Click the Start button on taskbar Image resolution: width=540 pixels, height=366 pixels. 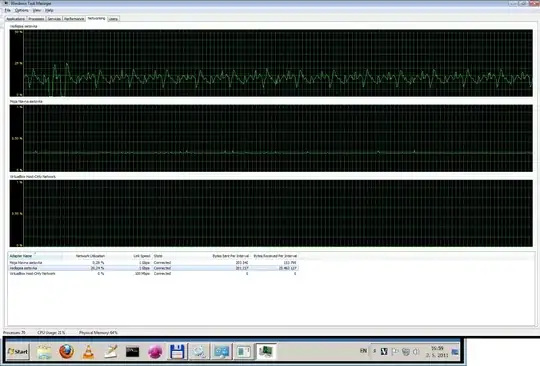click(18, 352)
